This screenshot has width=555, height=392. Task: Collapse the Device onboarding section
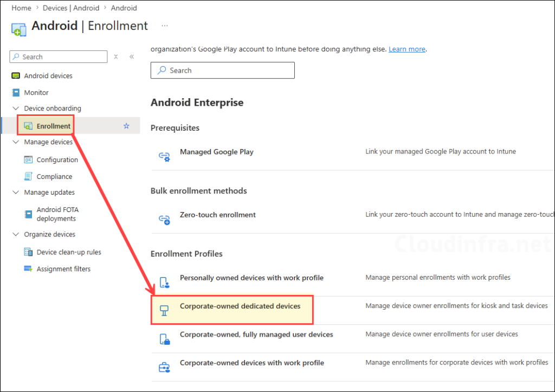[x=16, y=108]
